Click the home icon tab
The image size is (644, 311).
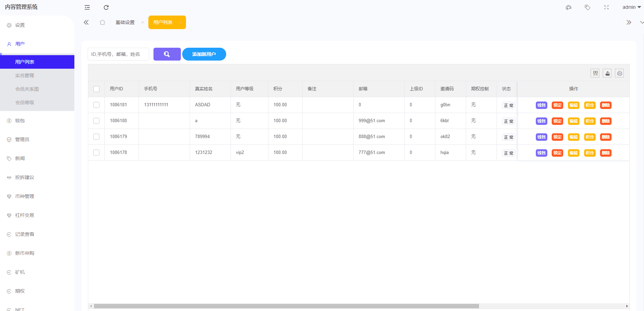[102, 22]
